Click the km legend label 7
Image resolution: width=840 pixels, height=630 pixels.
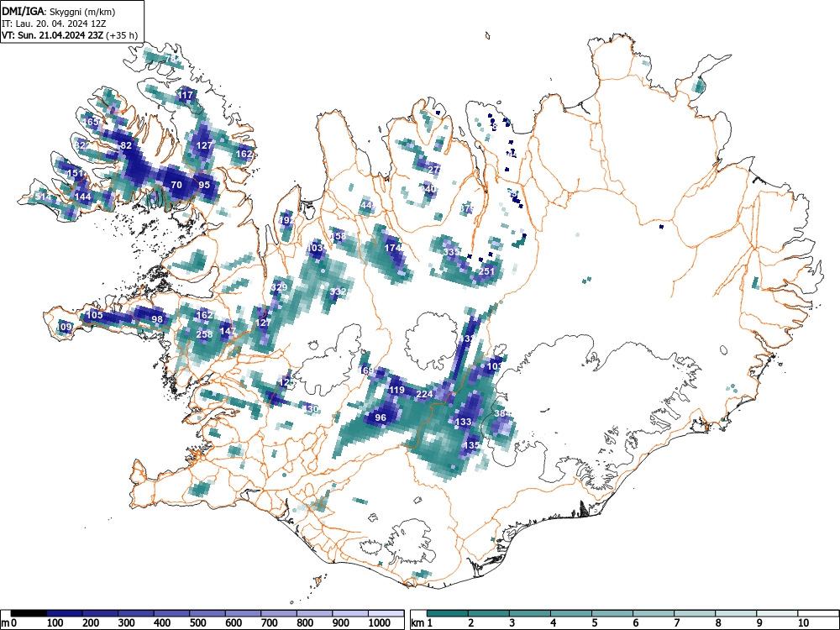coord(677,623)
